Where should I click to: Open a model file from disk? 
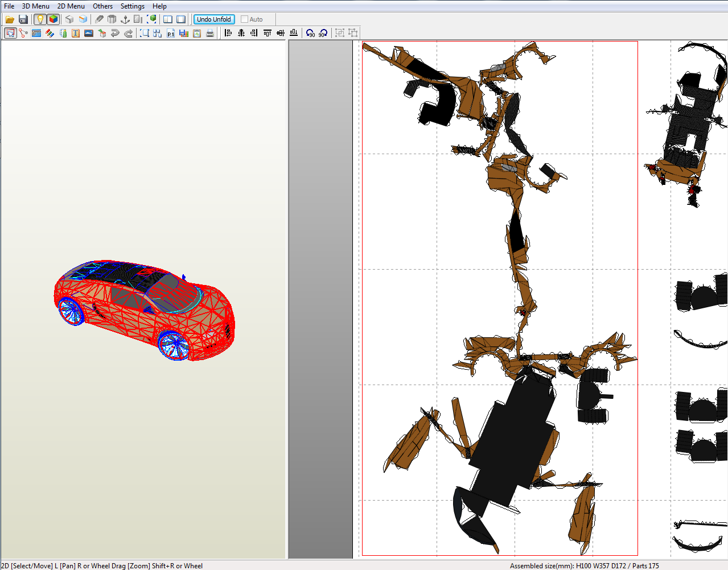point(9,19)
